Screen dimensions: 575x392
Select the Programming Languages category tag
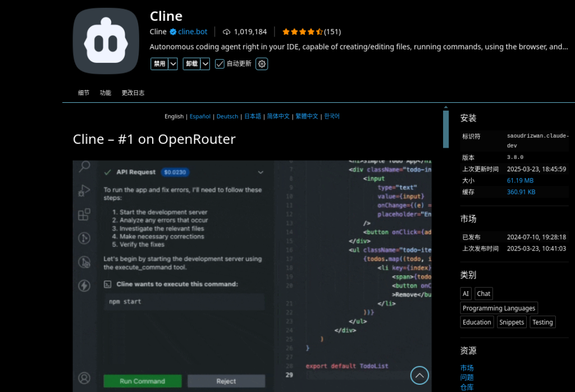pyautogui.click(x=499, y=308)
